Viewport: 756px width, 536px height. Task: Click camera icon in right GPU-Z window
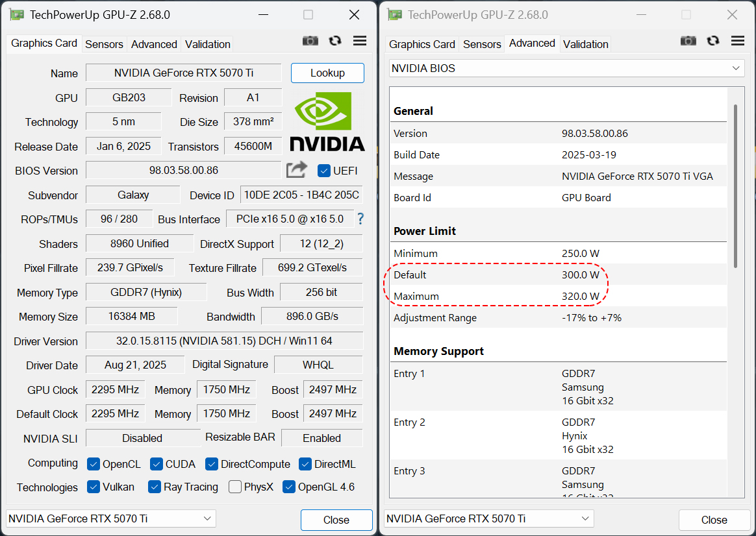[688, 41]
